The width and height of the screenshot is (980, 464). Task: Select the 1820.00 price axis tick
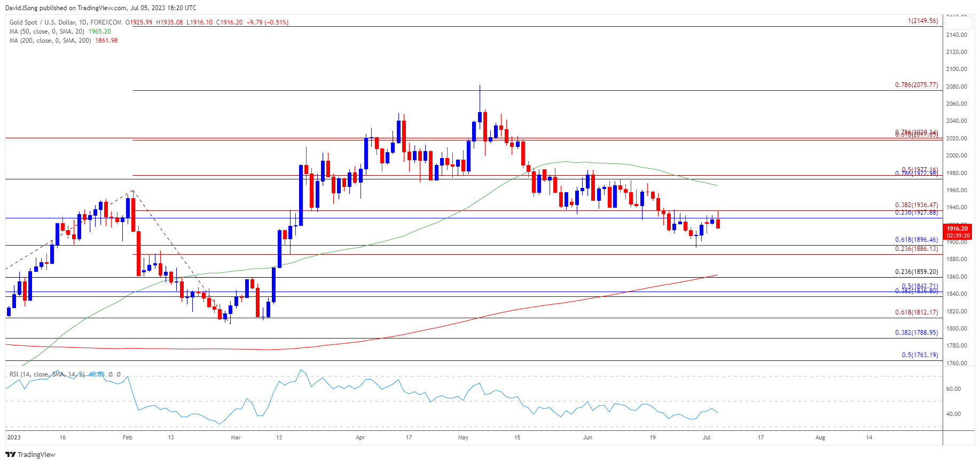coord(957,311)
